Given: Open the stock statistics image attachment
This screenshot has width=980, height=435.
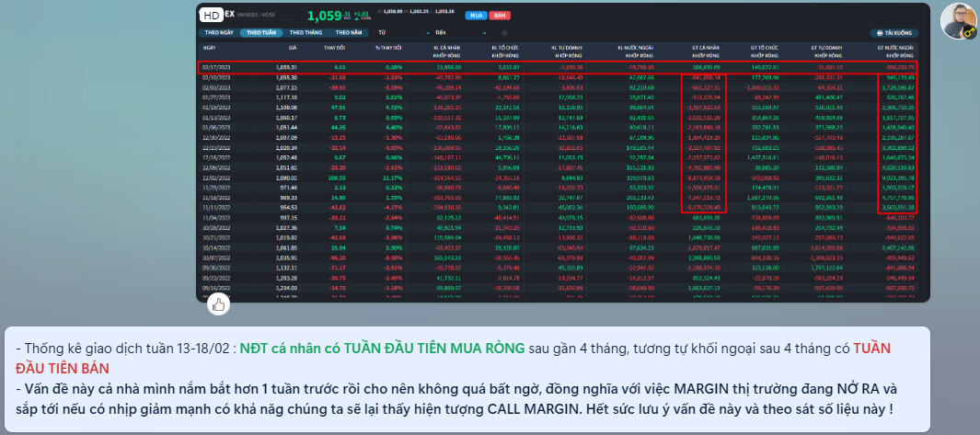Looking at the screenshot, I should (562, 153).
